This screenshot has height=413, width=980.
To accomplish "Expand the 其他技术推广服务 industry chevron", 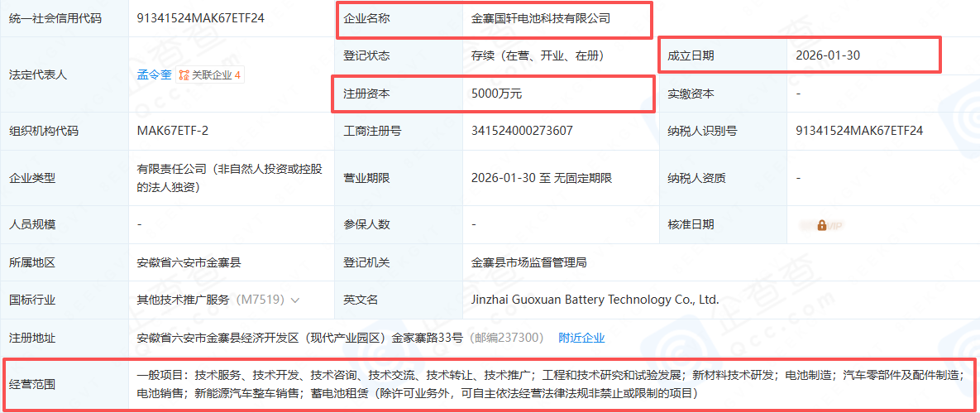I will click(295, 300).
